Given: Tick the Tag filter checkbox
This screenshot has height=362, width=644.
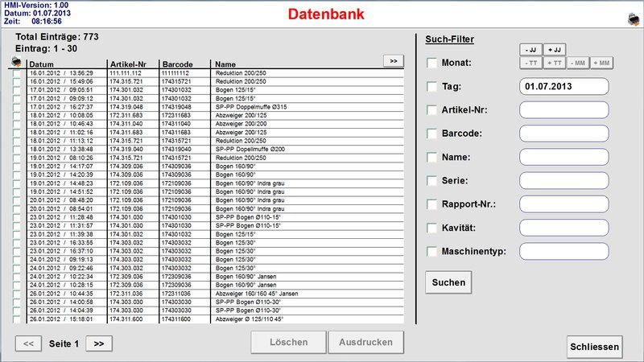Looking at the screenshot, I should click(432, 86).
